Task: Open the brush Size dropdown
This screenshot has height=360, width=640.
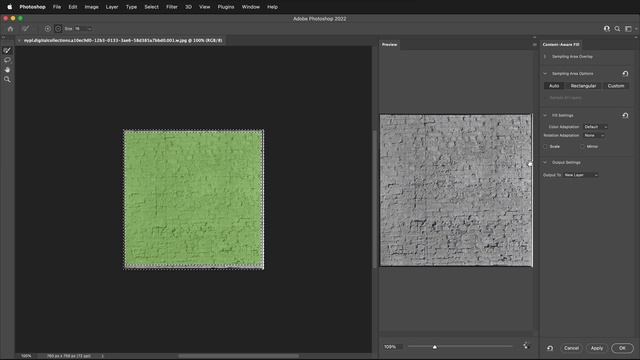Action: (89, 29)
